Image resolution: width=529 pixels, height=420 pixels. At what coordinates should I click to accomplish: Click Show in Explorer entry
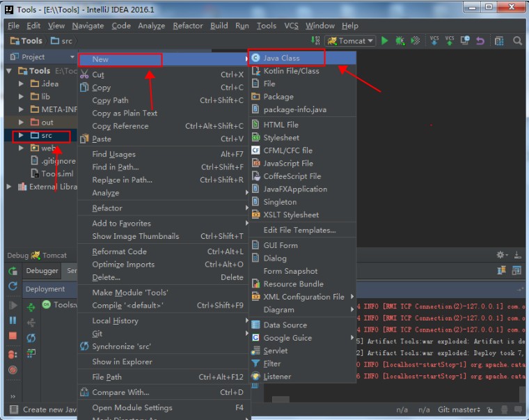164,361
